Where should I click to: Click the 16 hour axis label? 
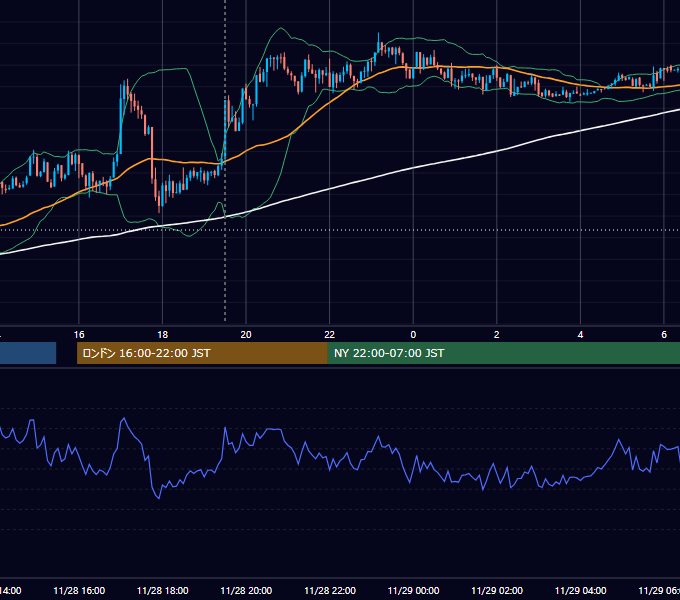tap(79, 335)
